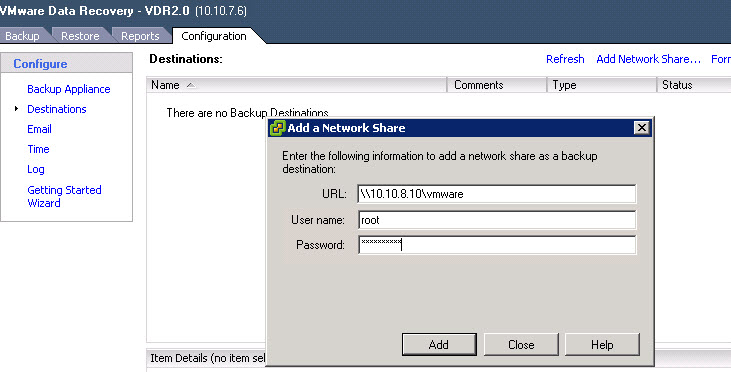Click the VMware icon in dialog title
Image resolution: width=731 pixels, height=372 pixels.
click(277, 128)
